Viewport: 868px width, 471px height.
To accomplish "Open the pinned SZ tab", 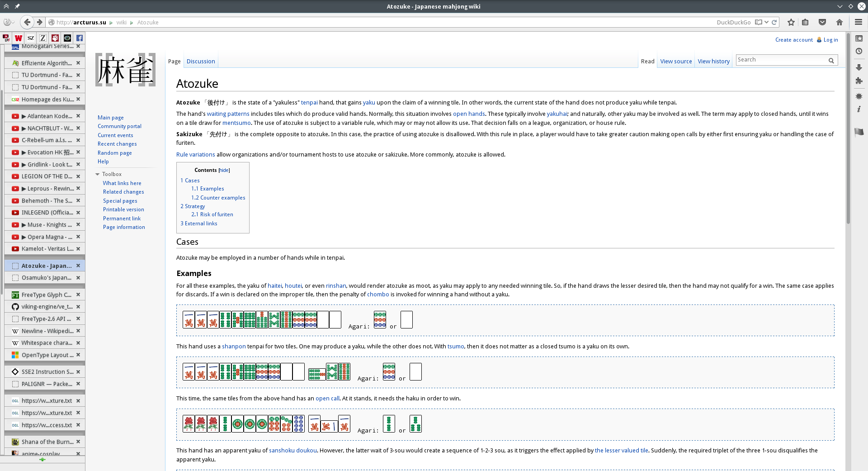I will 31,38.
